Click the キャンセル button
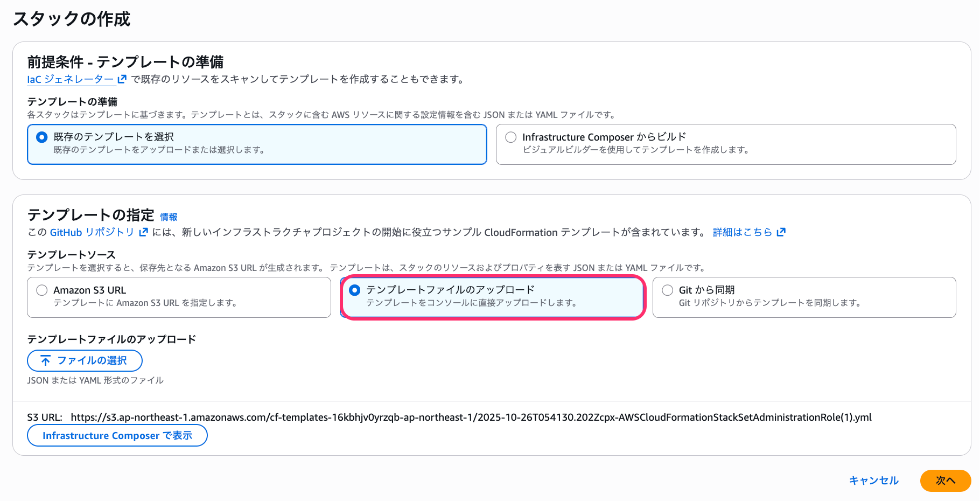Viewport: 980px width, 501px height. point(873,481)
